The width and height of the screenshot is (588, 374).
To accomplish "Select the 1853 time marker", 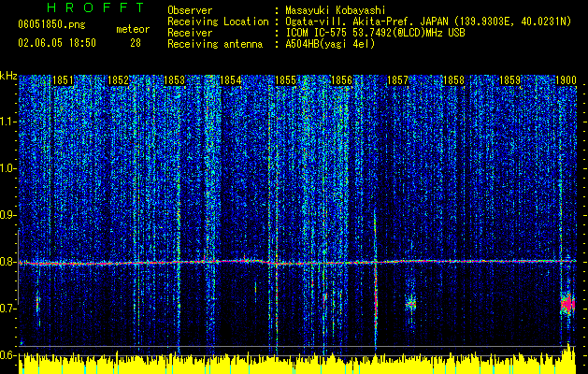I will point(175,80).
